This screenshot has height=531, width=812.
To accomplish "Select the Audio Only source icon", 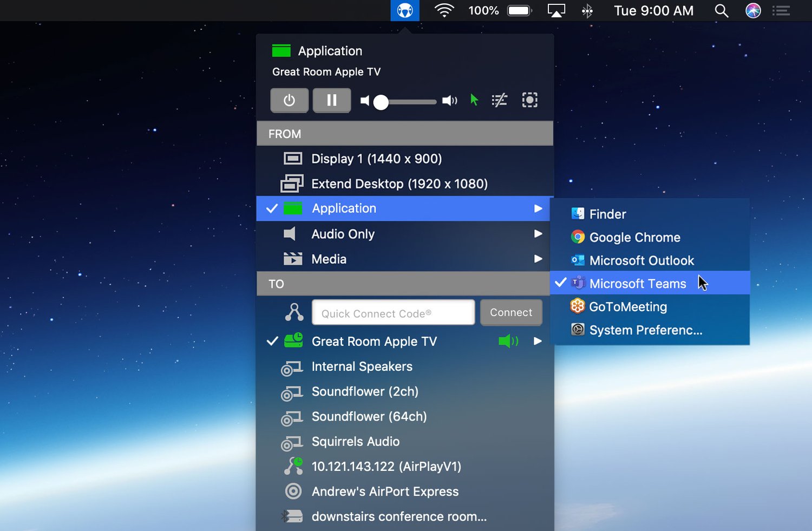I will [291, 234].
